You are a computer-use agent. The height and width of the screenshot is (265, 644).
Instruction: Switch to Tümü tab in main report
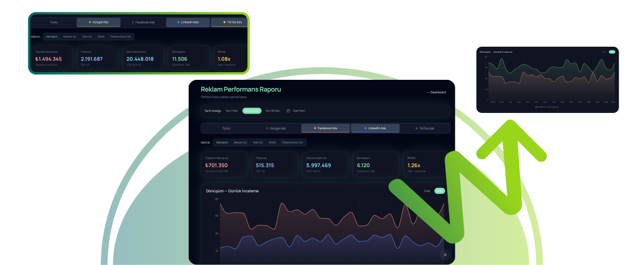[226, 129]
